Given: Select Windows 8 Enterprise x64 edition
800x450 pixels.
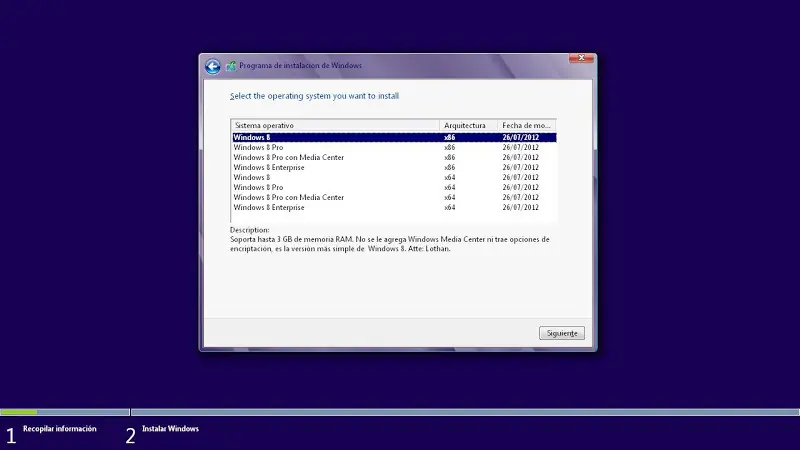Looking at the screenshot, I should (x=394, y=208).
